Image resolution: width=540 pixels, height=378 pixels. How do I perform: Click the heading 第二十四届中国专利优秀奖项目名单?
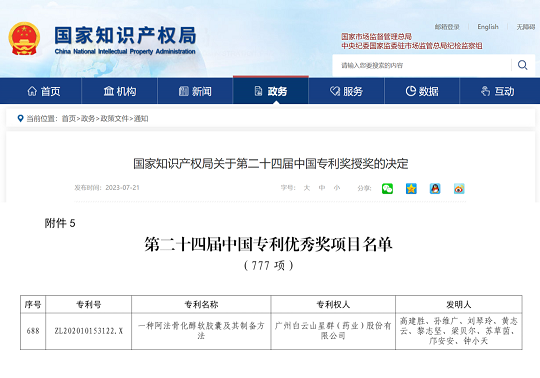tap(269, 244)
